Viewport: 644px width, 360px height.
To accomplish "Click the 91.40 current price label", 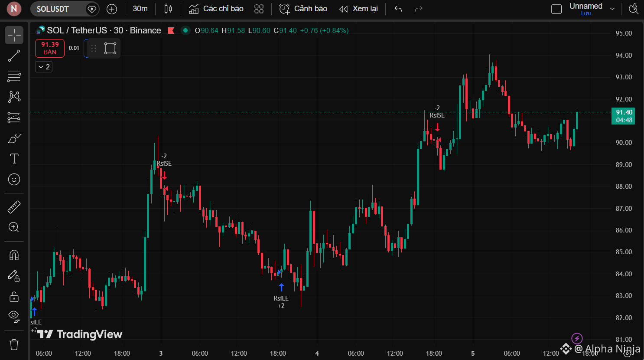I will click(623, 116).
